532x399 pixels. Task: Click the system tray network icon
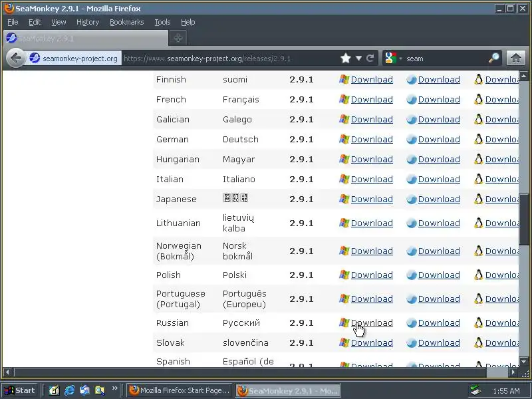pyautogui.click(x=475, y=390)
